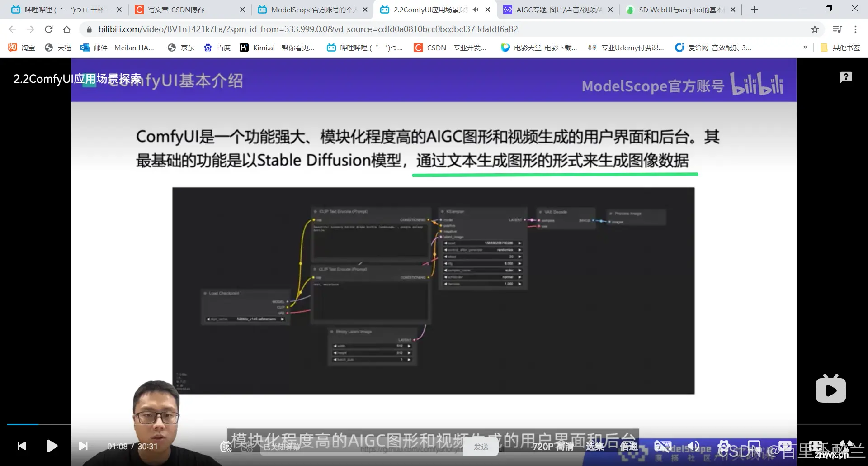Screen dimensions: 868x466
Task: Open the media control icon in toolbar
Action: coord(837,29)
